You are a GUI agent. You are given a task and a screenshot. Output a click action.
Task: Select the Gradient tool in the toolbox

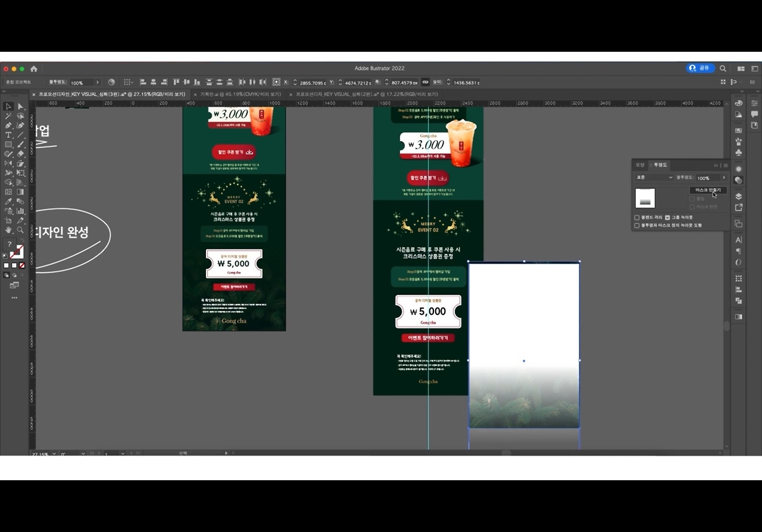20,192
